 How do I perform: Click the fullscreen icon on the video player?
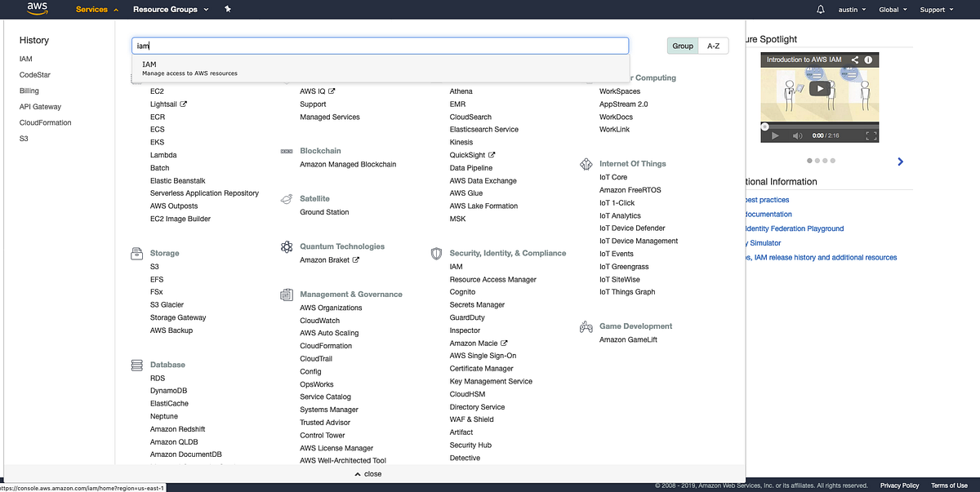tap(871, 135)
